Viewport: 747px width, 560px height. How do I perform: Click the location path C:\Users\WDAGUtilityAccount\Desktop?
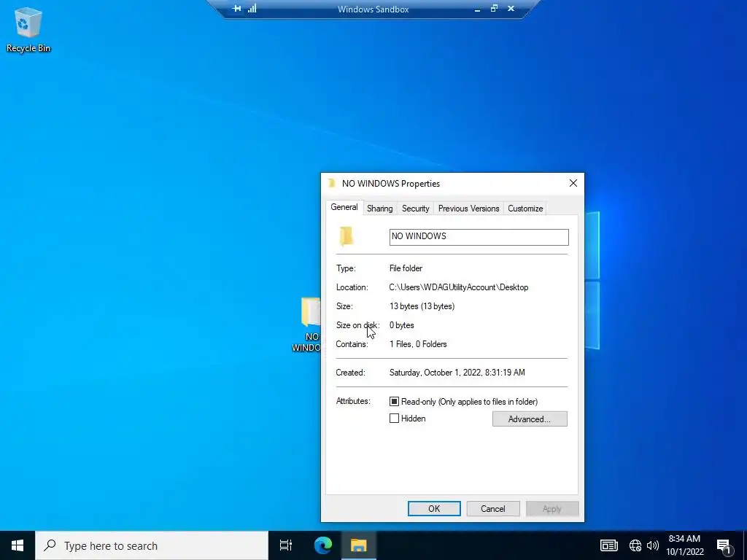(459, 287)
